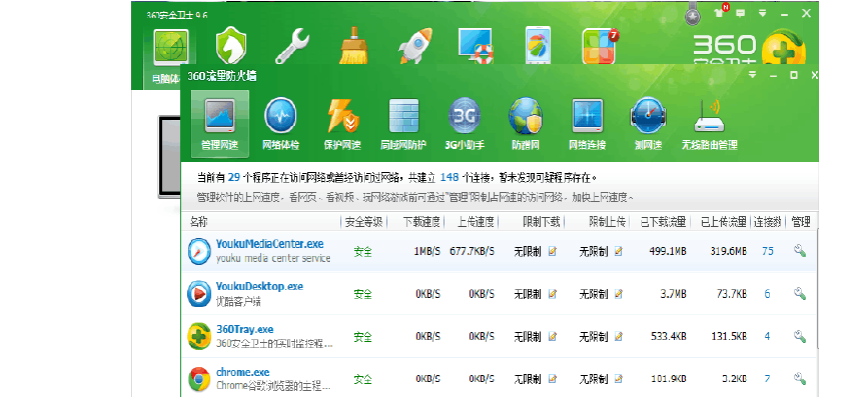Edit upload limit for YoukuDesktop.exe

618,294
